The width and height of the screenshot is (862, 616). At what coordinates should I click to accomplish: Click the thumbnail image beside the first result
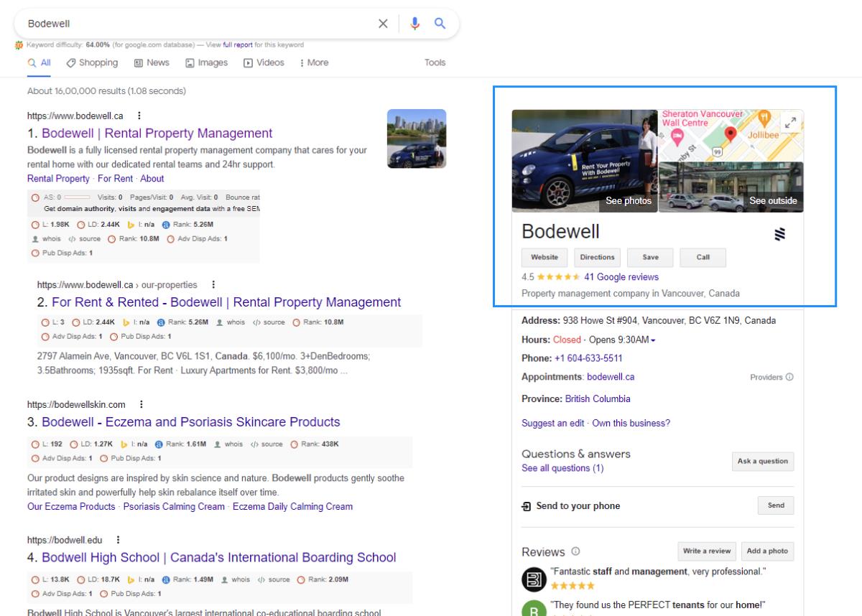tap(417, 139)
